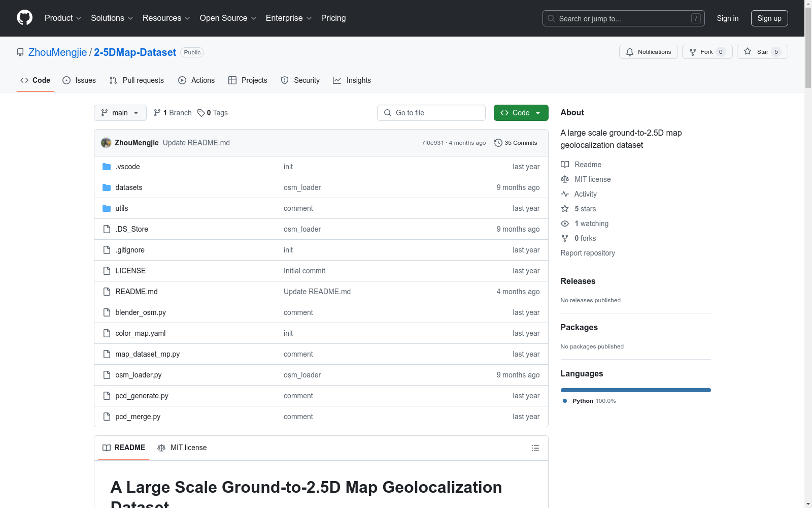The width and height of the screenshot is (812, 508).
Task: Click the MIT license scale icon in About
Action: pyautogui.click(x=565, y=179)
